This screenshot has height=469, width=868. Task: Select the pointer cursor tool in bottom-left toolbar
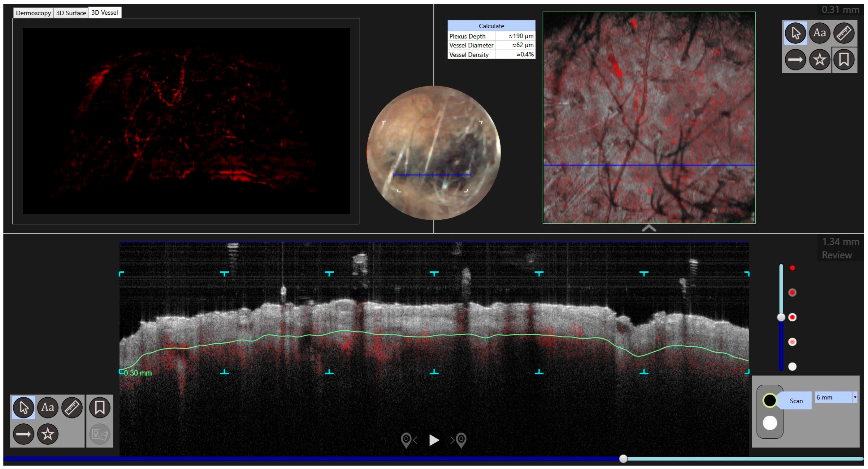(23, 407)
